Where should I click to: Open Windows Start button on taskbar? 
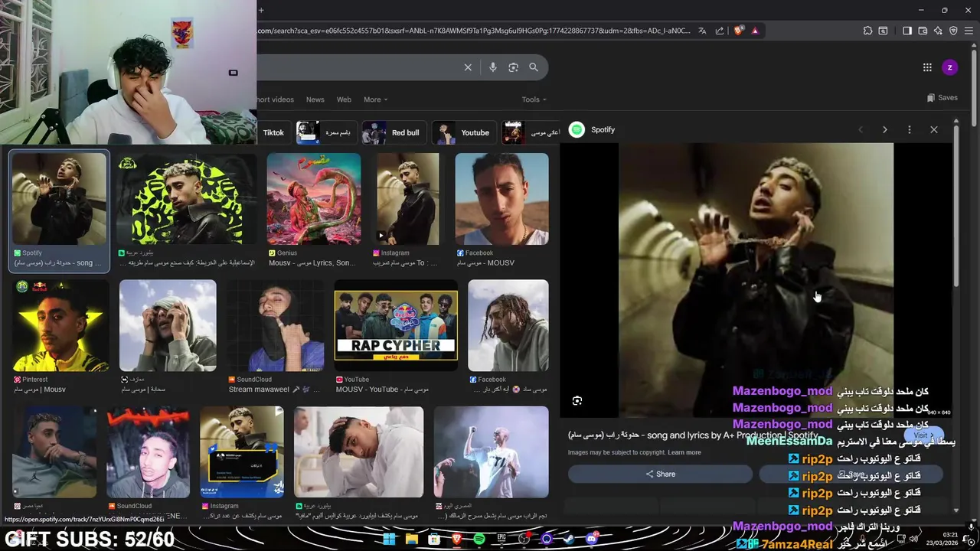pyautogui.click(x=389, y=540)
